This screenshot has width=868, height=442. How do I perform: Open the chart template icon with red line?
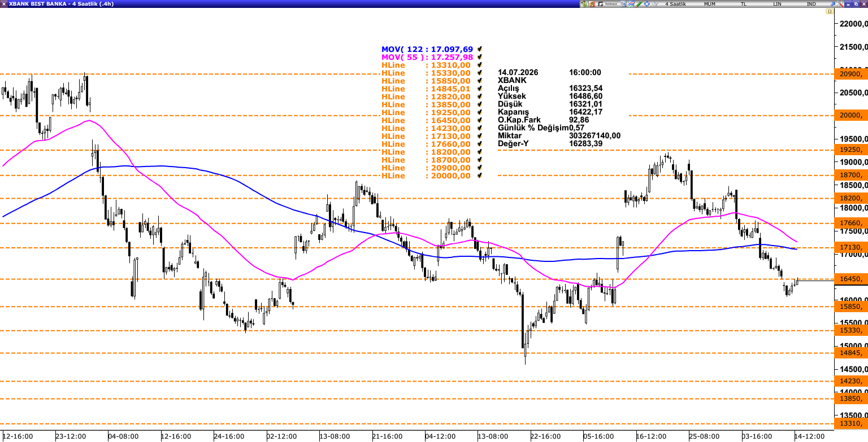pyautogui.click(x=631, y=4)
